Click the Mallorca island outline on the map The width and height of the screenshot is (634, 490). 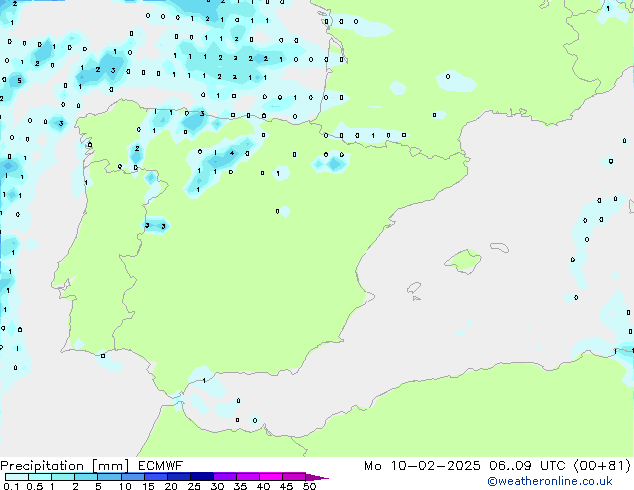tap(463, 262)
